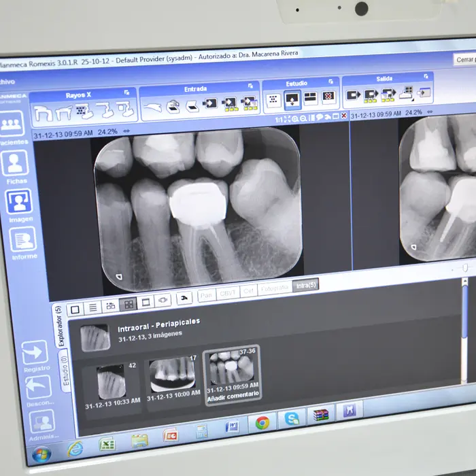
Task: Select the flatbed scanner icon in Entrada
Action: pos(192,106)
